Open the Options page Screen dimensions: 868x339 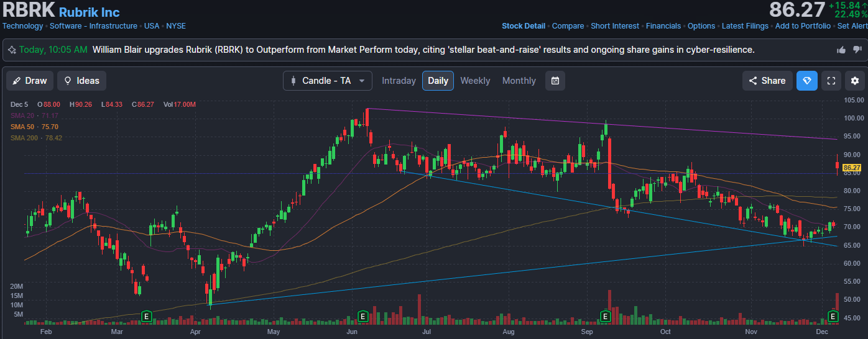(x=701, y=26)
